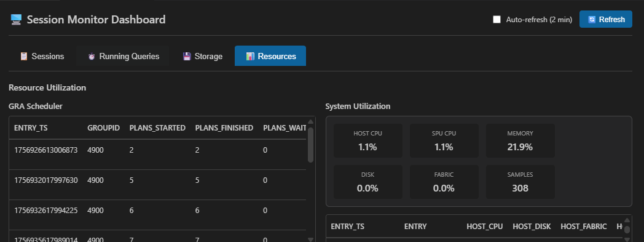The height and width of the screenshot is (242, 644).
Task: Select the Resources tab
Action: pyautogui.click(x=270, y=56)
